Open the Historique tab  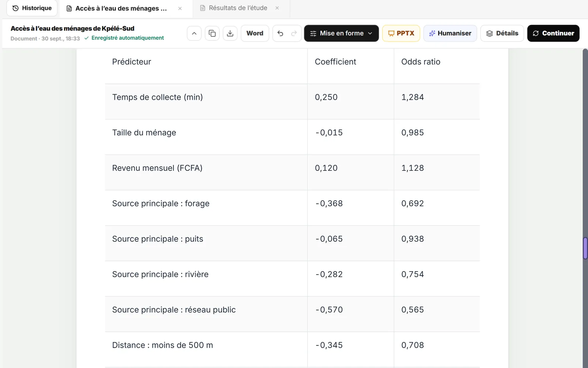pos(32,8)
